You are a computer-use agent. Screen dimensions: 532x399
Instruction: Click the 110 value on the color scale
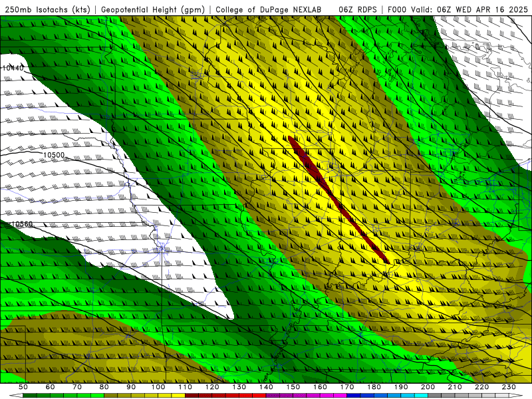(186, 387)
